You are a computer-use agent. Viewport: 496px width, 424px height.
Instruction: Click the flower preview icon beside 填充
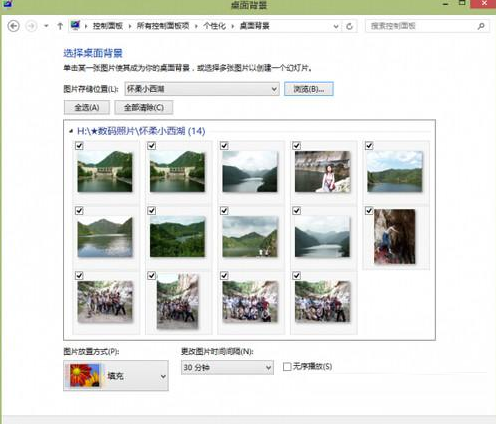[85, 376]
